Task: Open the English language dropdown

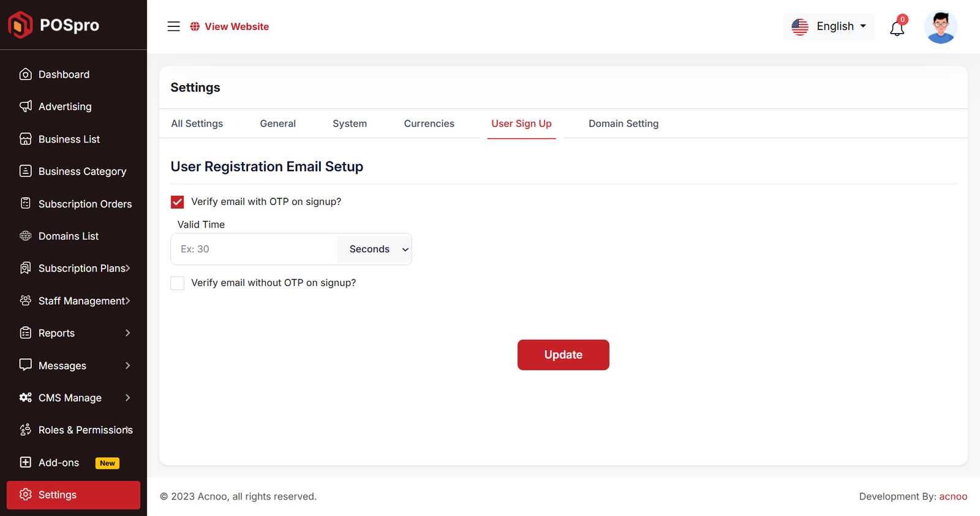Action: (828, 26)
